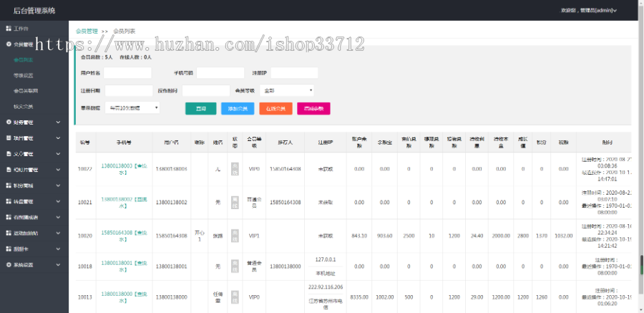Image resolution: width=644 pixels, height=313 pixels.
Task: Click the blue 添加会员 button
Action: point(238,109)
